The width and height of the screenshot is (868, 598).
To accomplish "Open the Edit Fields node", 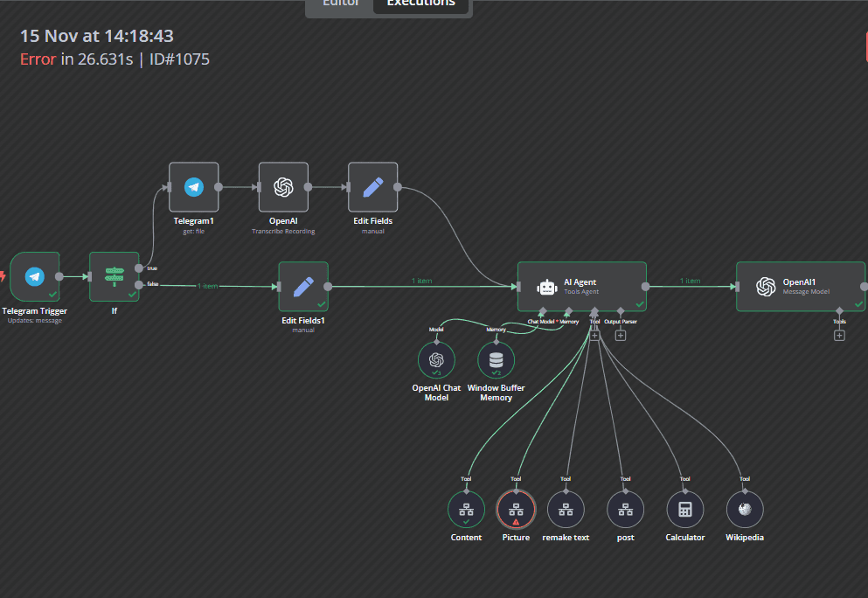I will 372,187.
